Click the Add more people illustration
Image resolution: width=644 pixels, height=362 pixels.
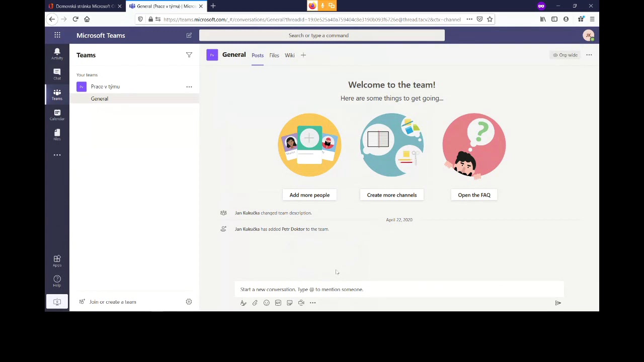tap(309, 145)
